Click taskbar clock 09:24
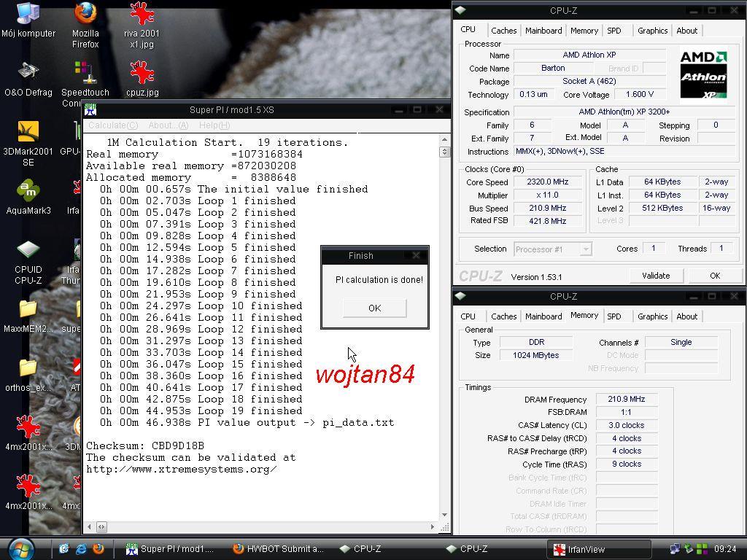This screenshot has width=747, height=560. tap(724, 549)
